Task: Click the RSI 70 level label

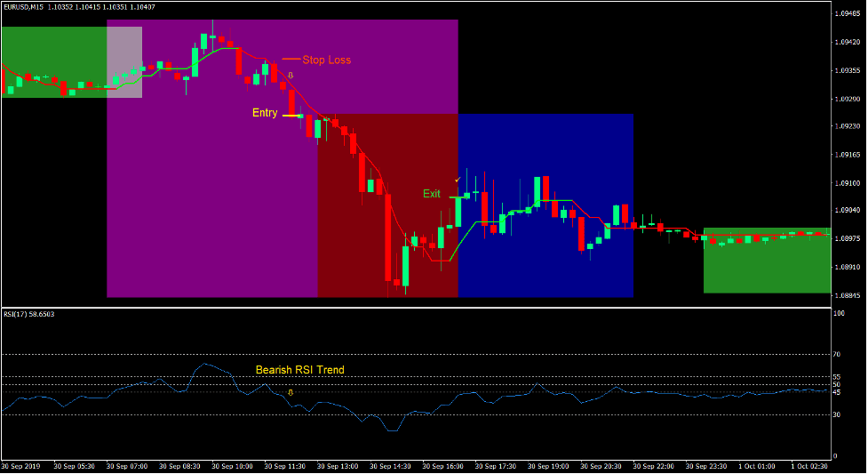Action: tap(836, 354)
